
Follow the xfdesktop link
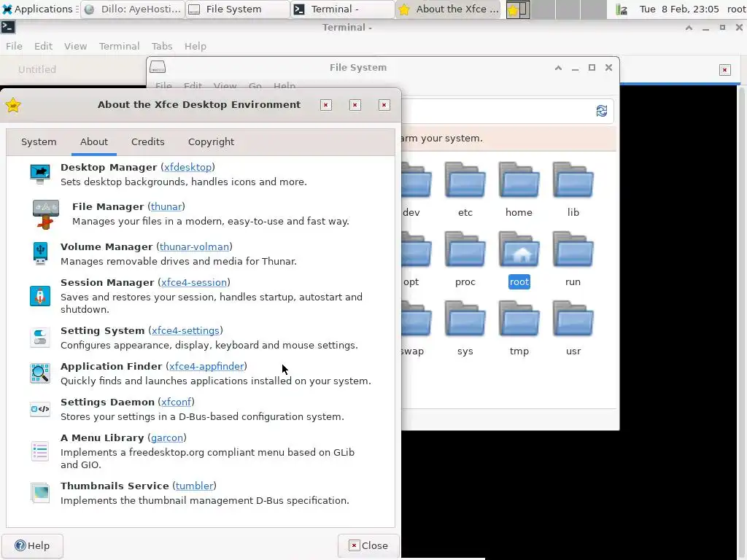pyautogui.click(x=187, y=167)
